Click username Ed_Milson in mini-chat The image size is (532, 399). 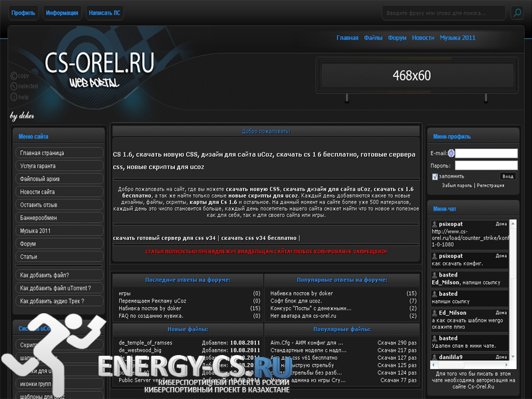point(452,313)
